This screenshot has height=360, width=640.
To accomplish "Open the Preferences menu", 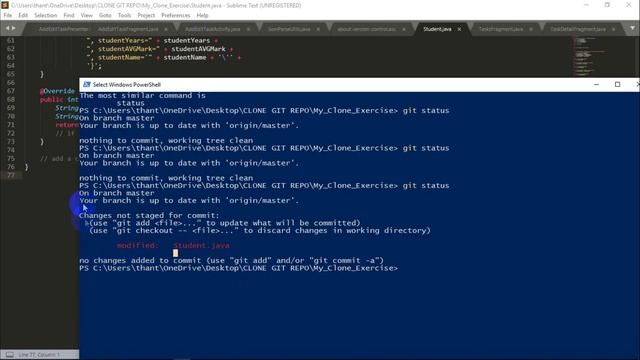I will point(176,15).
